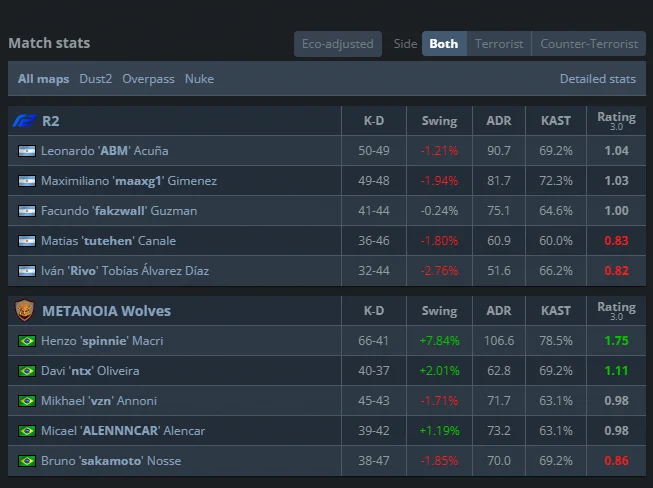Click spinnie's +7.84% swing value

[x=439, y=341]
